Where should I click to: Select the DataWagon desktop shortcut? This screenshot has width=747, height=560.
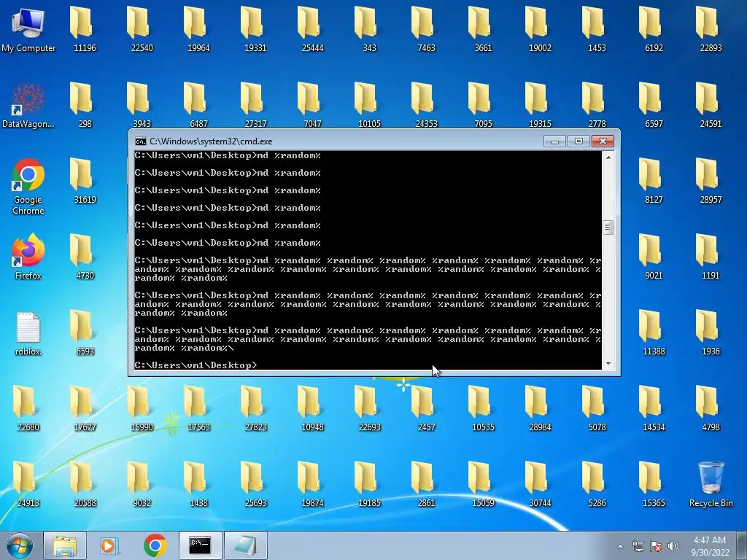click(x=28, y=106)
